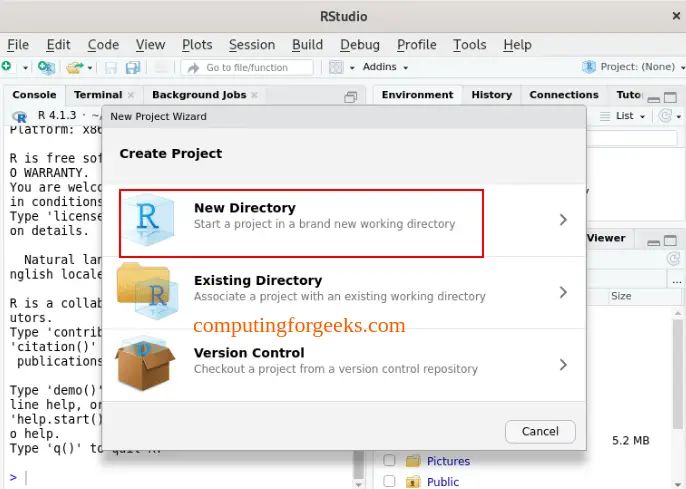
Task: Click the Files pane refresh icon
Action: (672, 258)
